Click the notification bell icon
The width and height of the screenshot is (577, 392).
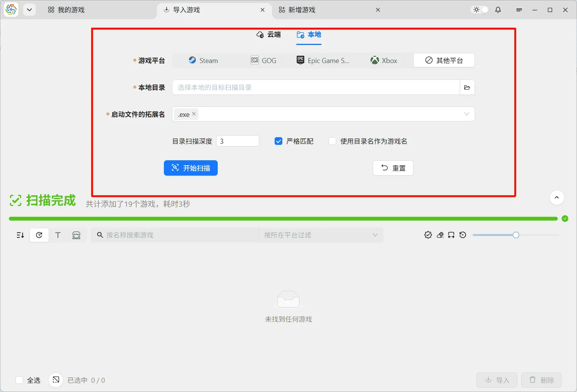pyautogui.click(x=498, y=10)
